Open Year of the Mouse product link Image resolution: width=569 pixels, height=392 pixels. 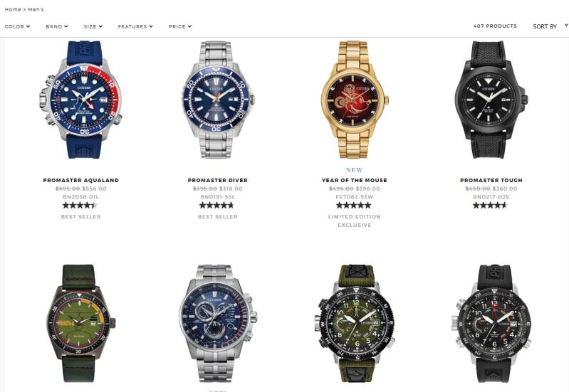pos(355,180)
